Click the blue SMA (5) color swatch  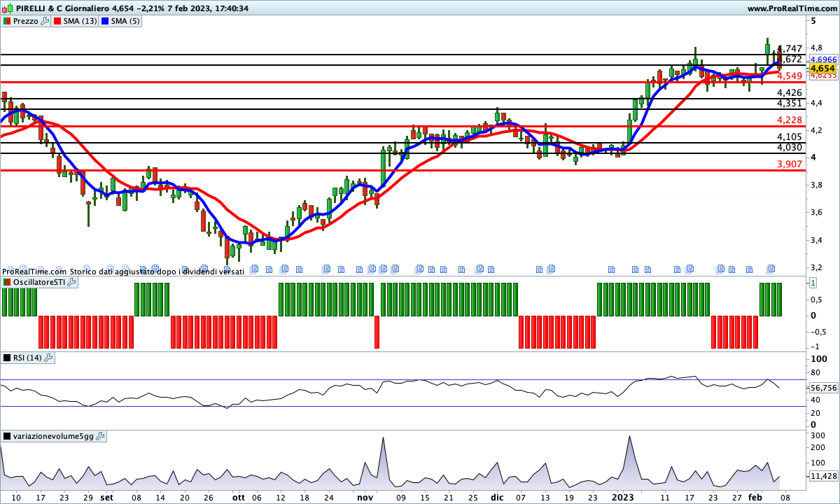click(x=106, y=21)
